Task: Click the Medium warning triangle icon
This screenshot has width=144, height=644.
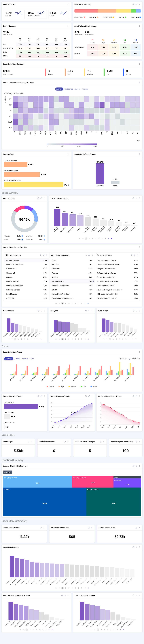Action: [114, 40]
